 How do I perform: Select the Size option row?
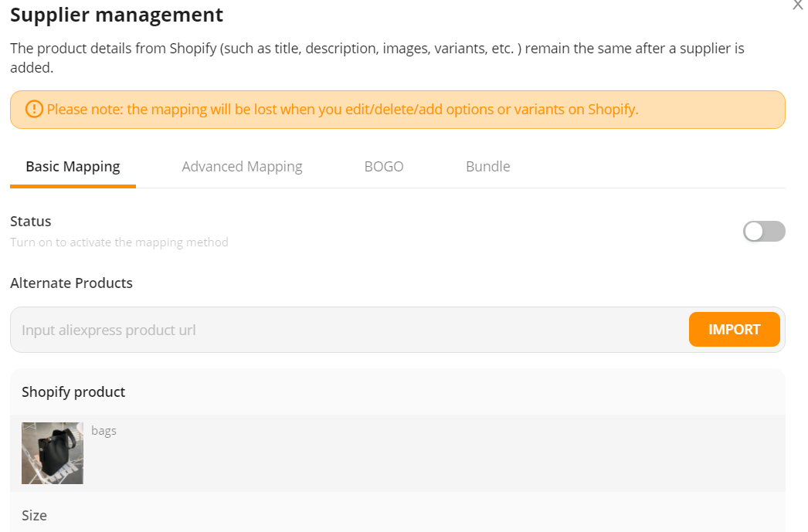[398, 515]
